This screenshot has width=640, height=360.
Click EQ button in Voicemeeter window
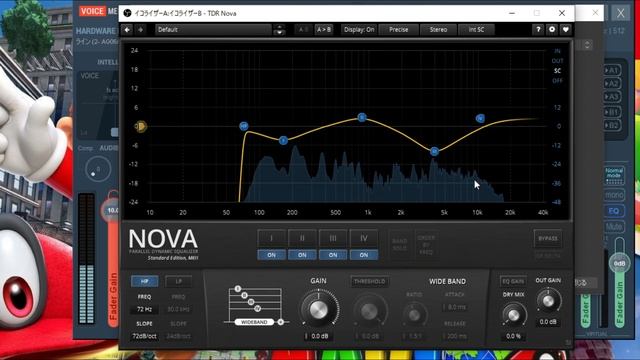(613, 211)
